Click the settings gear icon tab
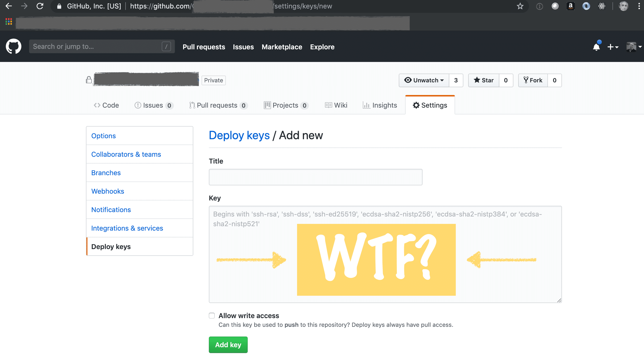The height and width of the screenshot is (358, 644). click(430, 105)
